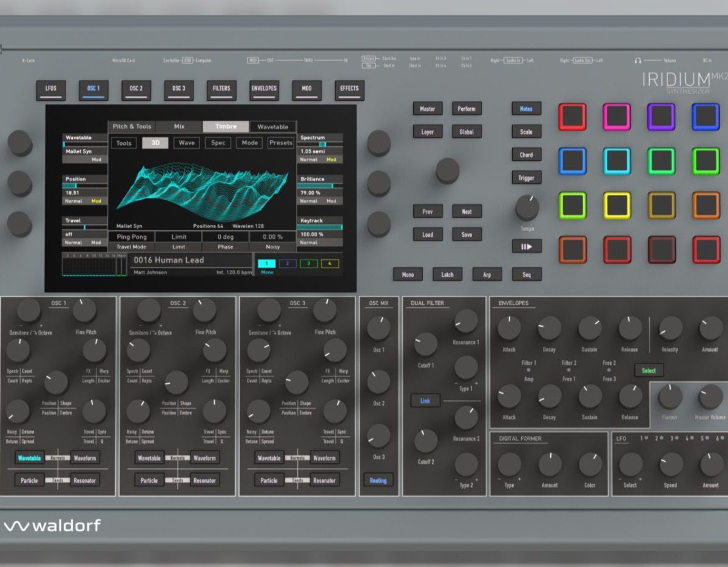Click the Waldorf logo

tap(52, 526)
